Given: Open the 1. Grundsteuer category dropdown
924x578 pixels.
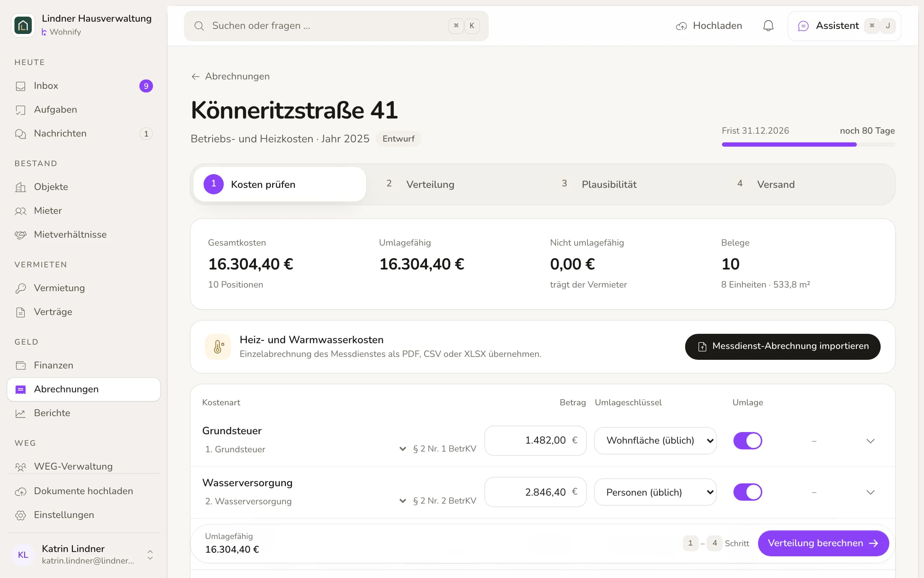Looking at the screenshot, I should (x=305, y=449).
